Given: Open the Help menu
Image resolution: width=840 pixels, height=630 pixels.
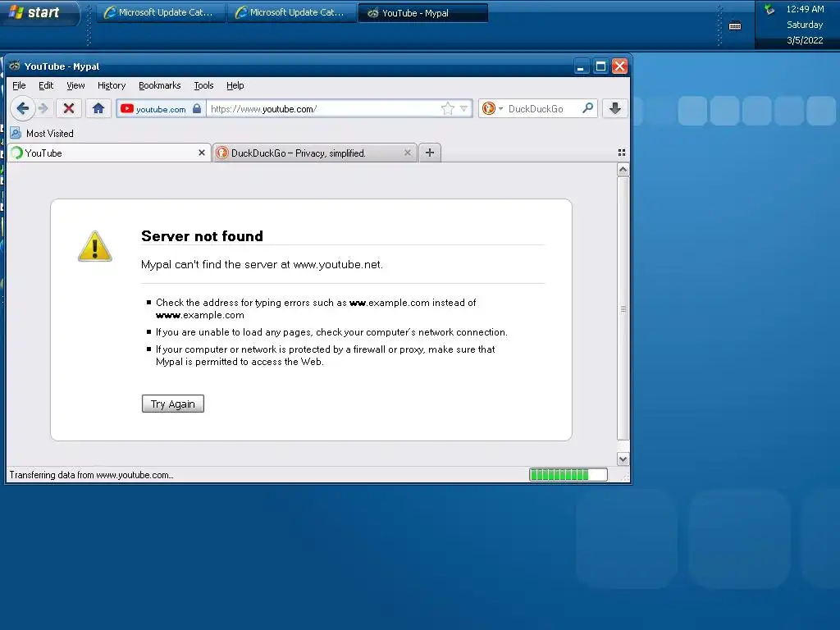Looking at the screenshot, I should click(x=235, y=85).
